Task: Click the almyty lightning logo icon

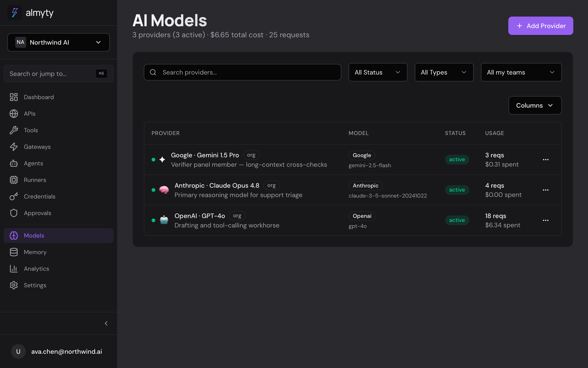Action: click(x=14, y=13)
